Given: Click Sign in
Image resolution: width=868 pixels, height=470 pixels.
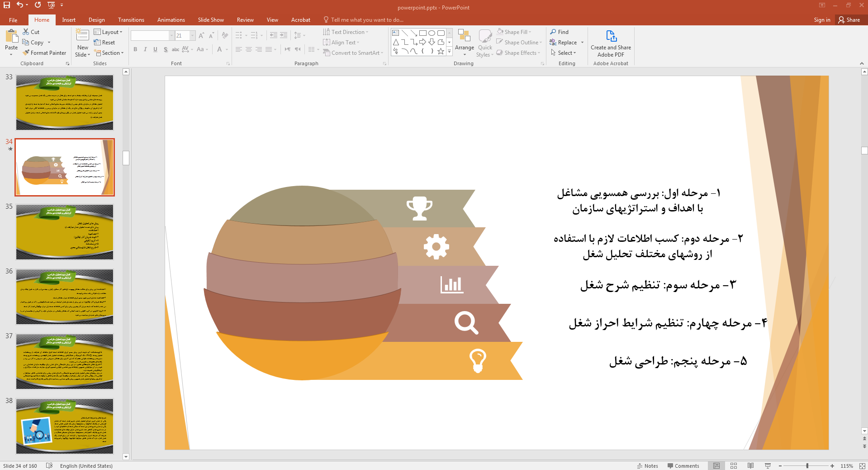Looking at the screenshot, I should click(x=822, y=20).
